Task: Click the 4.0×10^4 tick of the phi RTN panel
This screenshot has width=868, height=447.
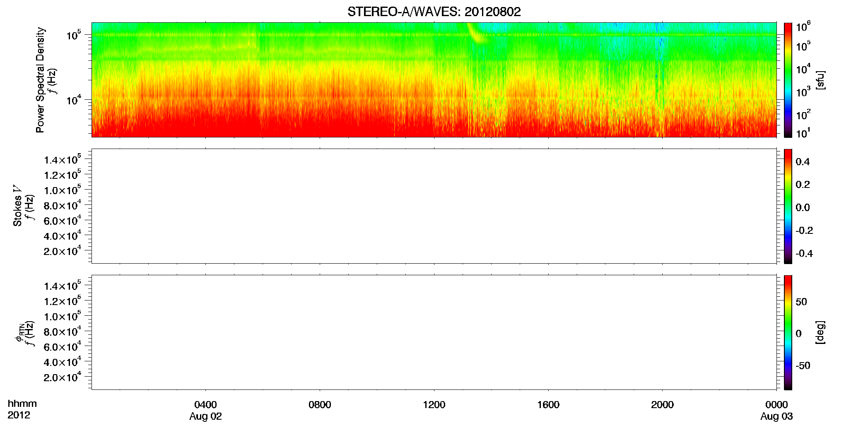Action: point(63,362)
